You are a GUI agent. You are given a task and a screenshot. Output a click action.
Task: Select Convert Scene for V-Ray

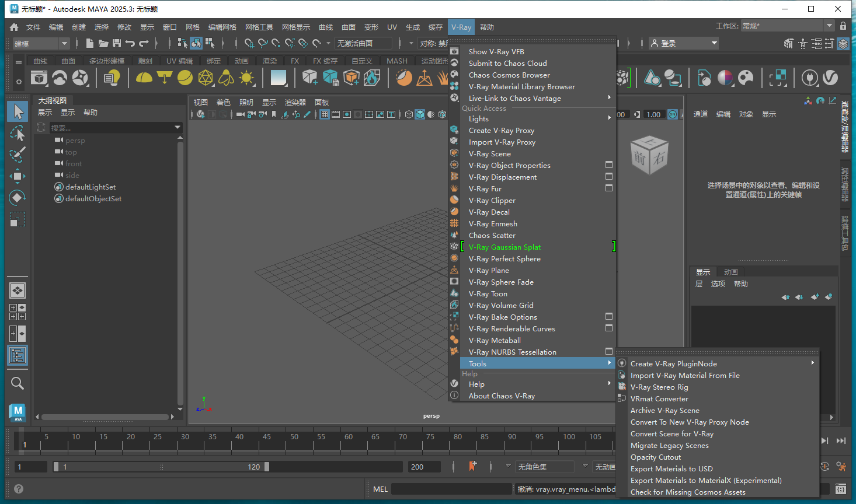pos(672,433)
